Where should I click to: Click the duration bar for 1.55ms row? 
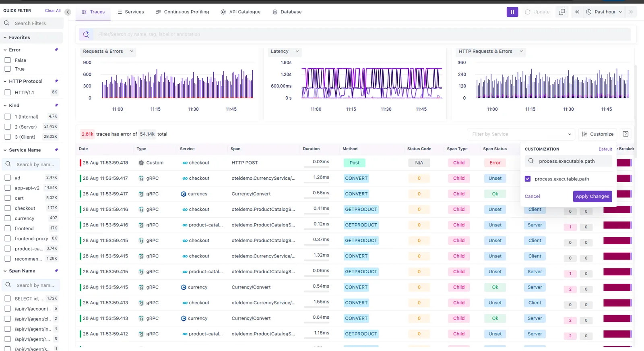pos(316,307)
